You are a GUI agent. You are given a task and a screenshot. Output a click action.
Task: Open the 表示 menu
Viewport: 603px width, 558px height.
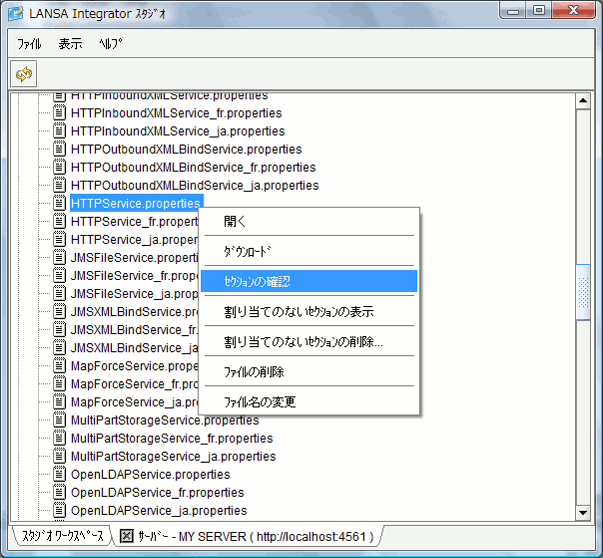pos(70,44)
